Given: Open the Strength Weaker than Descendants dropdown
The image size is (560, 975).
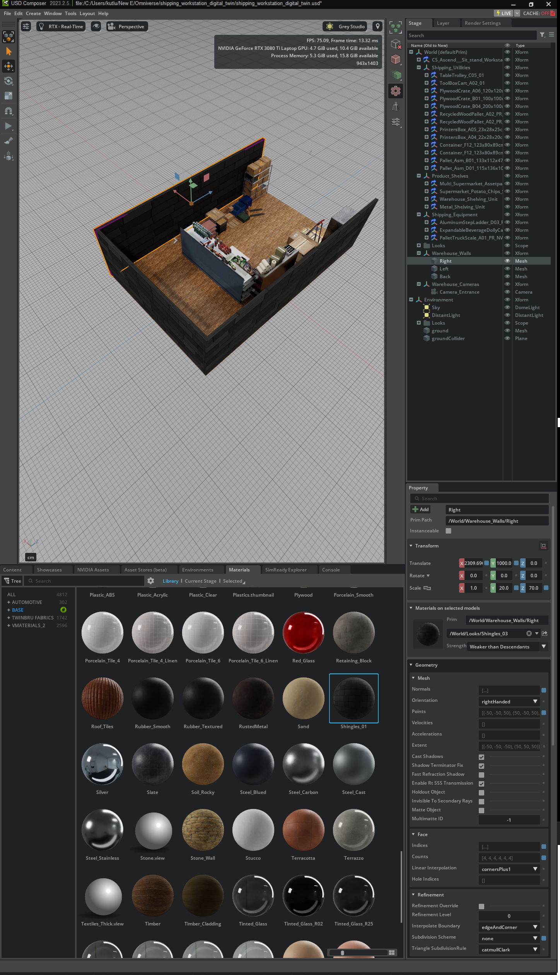Looking at the screenshot, I should (507, 646).
